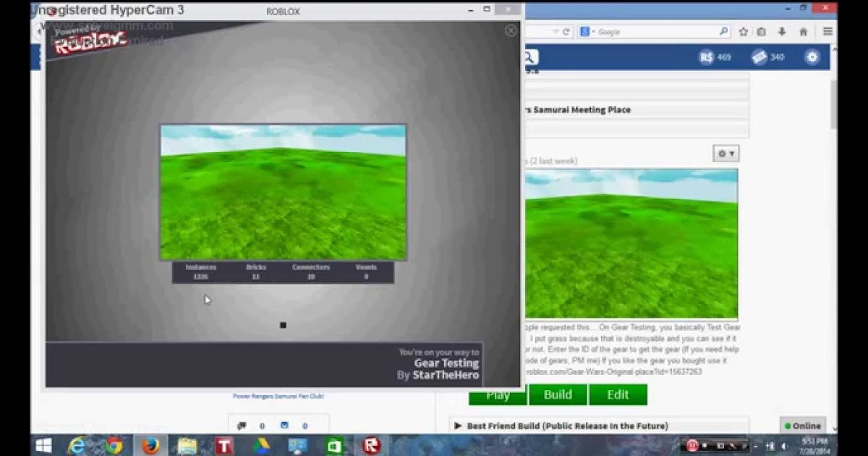
Task: Click the magnifier icon in Firefox search box
Action: coord(723,32)
